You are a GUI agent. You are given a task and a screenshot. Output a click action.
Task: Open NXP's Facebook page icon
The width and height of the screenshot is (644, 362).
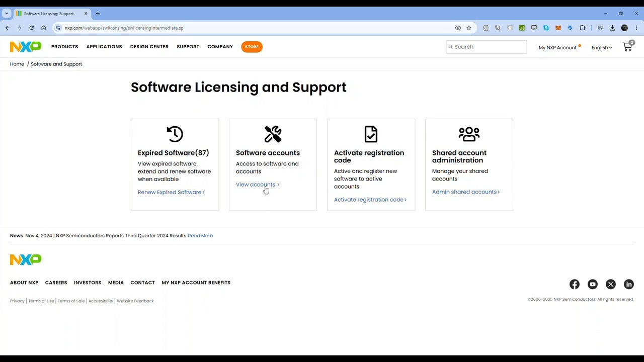tap(575, 285)
